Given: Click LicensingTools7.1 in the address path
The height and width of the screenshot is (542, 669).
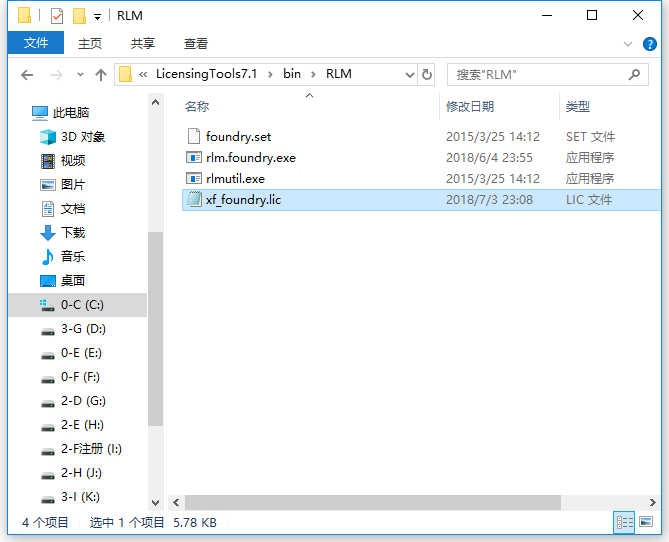Looking at the screenshot, I should 207,74.
